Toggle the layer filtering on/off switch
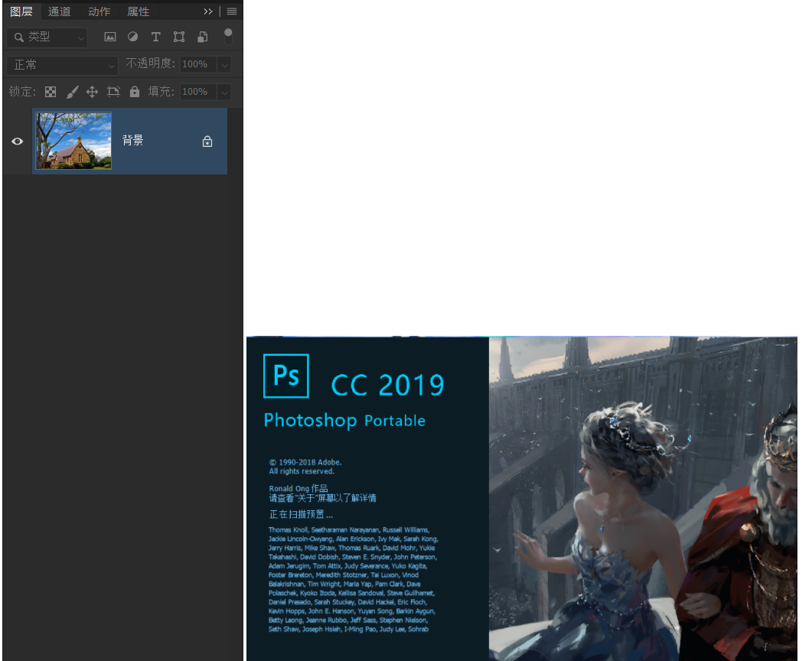 click(x=228, y=36)
